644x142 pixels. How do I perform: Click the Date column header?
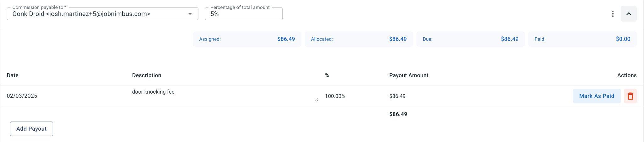coord(13,75)
